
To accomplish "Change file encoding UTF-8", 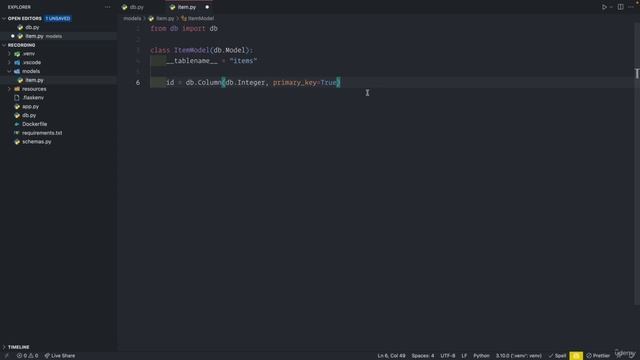I will pyautogui.click(x=448, y=356).
